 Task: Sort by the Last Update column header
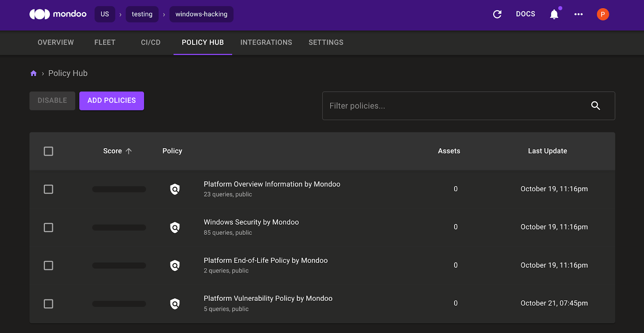[x=547, y=151]
